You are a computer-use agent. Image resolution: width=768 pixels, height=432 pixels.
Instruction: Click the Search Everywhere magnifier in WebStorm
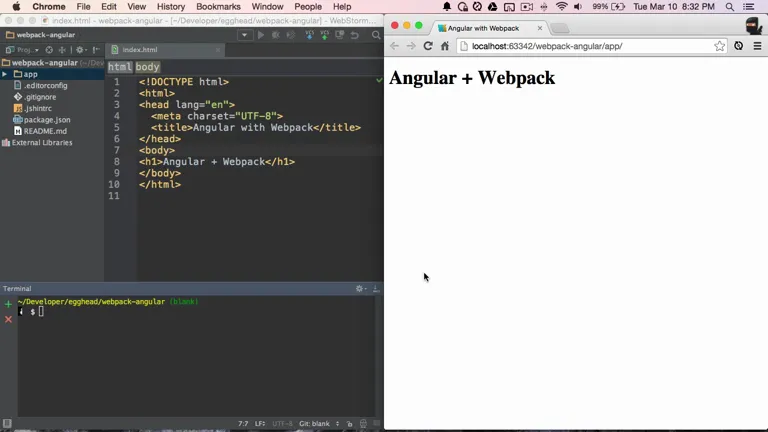[x=376, y=35]
